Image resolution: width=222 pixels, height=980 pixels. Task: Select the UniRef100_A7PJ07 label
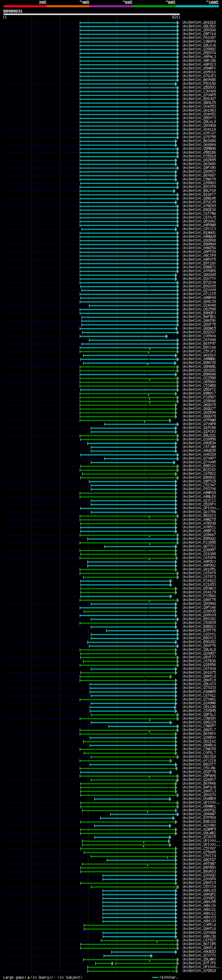[x=199, y=133]
